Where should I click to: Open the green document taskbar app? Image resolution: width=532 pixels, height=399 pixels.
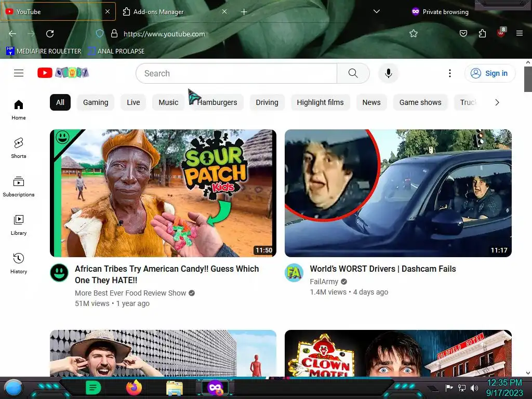coord(93,388)
